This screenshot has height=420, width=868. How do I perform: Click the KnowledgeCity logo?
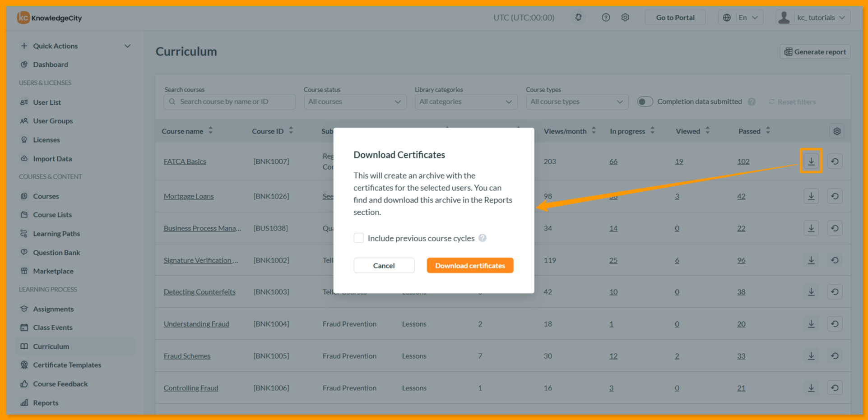pyautogui.click(x=50, y=18)
